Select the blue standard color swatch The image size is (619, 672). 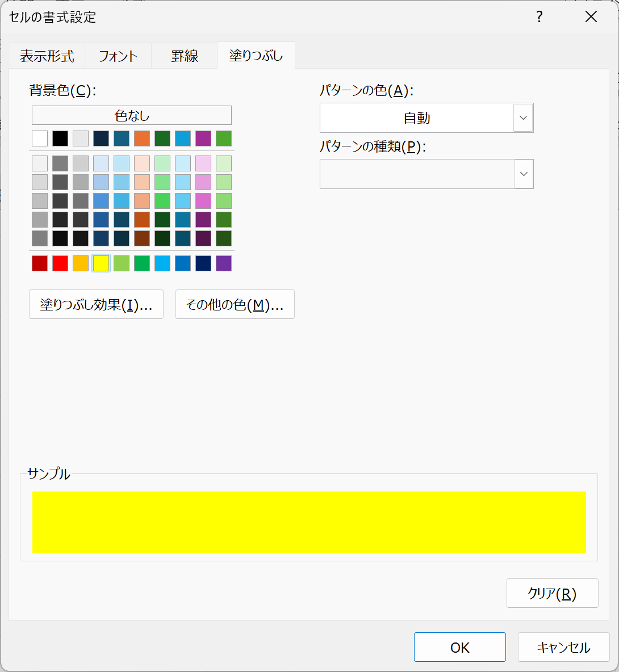click(x=183, y=263)
